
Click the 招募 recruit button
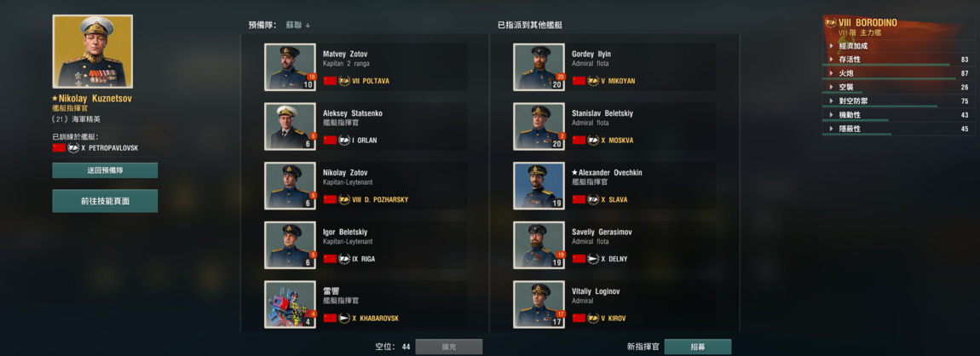coord(697,347)
